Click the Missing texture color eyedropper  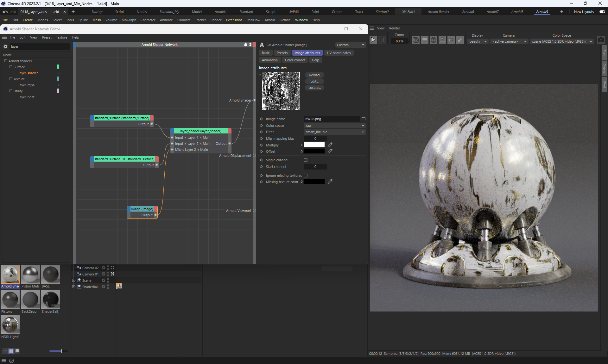click(x=330, y=182)
